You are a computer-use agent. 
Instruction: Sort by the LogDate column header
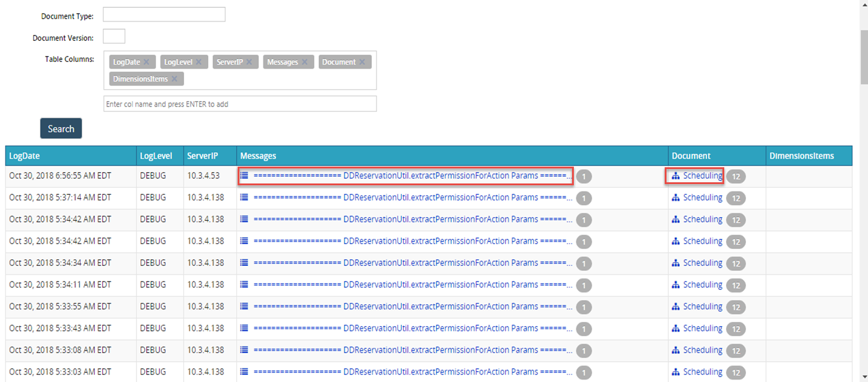tap(25, 156)
